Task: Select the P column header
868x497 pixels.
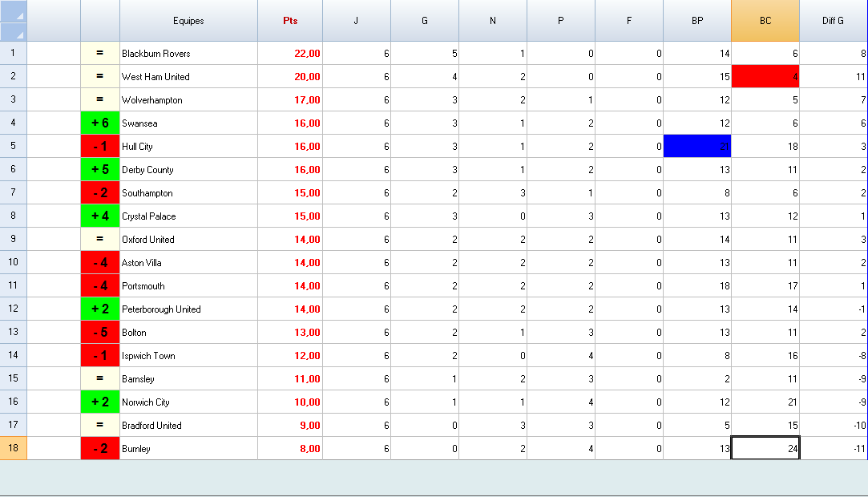Action: click(561, 21)
